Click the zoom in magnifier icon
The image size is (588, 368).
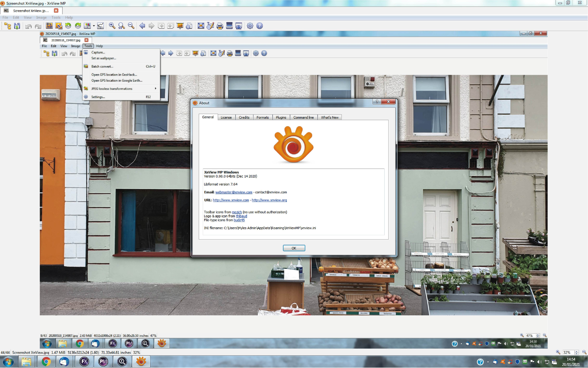(x=112, y=26)
